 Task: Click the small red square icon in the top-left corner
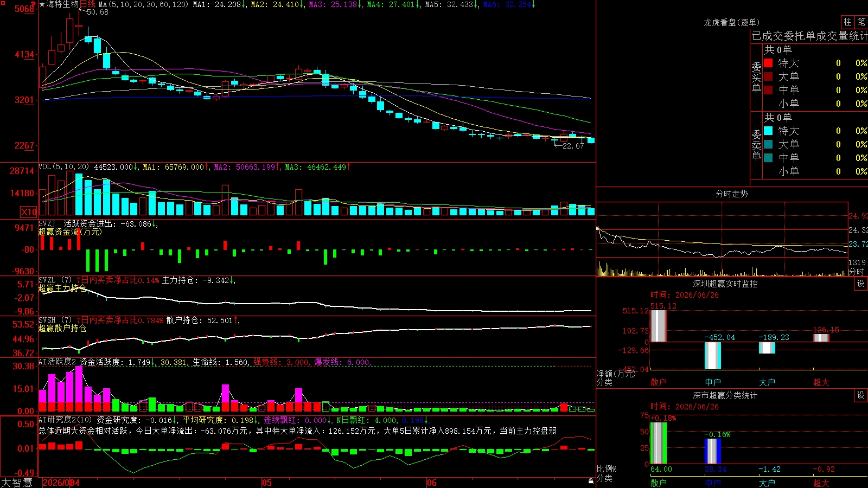tap(3, 2)
